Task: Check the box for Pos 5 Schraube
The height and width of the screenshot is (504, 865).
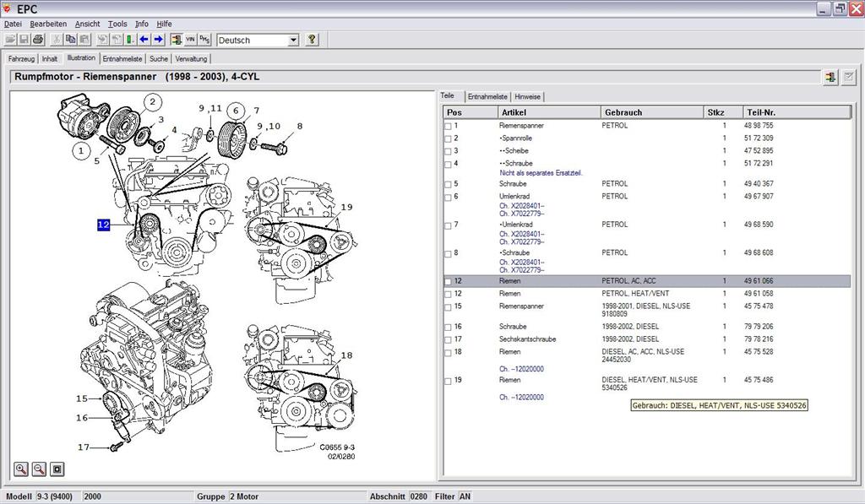Action: coord(448,185)
